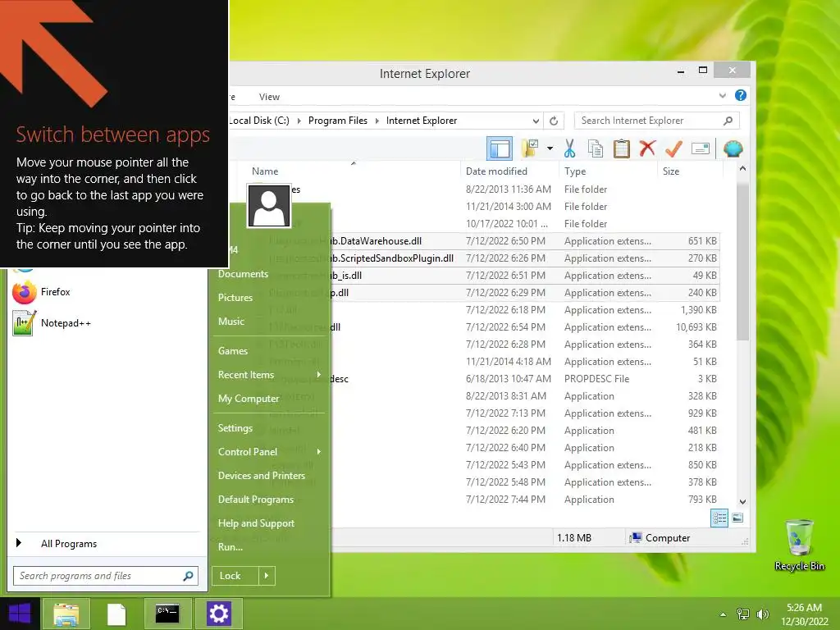Open the Run... dialog entry
Image resolution: width=840 pixels, height=630 pixels.
click(231, 547)
